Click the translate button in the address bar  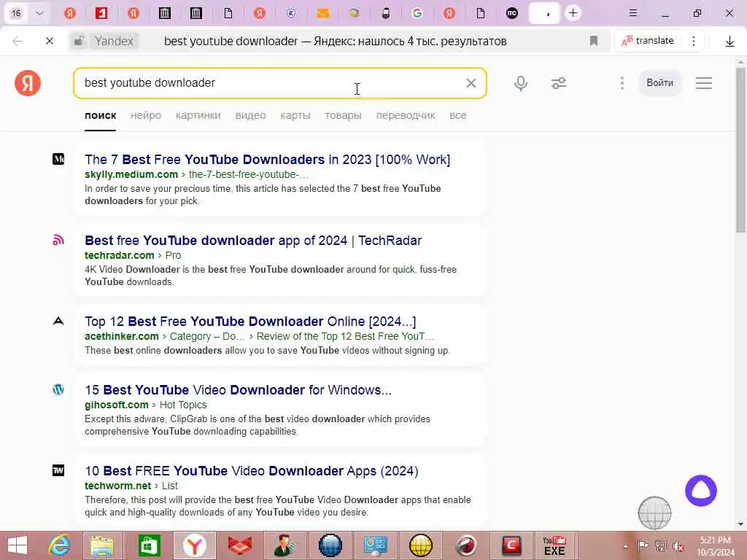(648, 41)
